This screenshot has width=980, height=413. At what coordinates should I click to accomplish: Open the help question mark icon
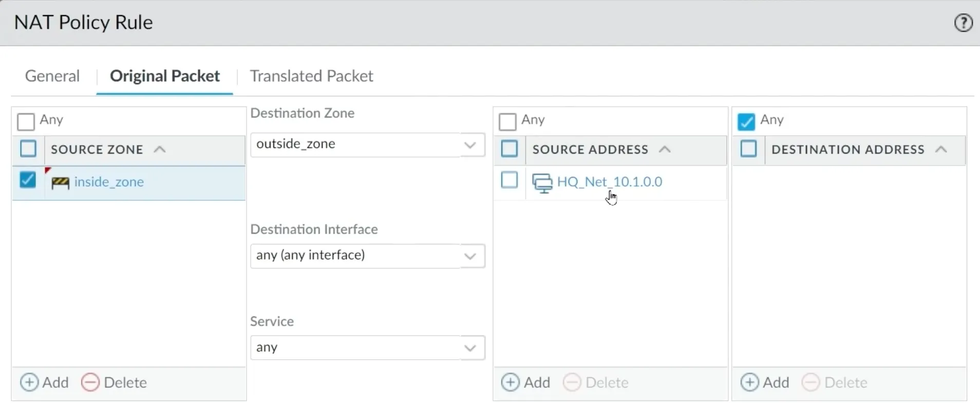963,23
